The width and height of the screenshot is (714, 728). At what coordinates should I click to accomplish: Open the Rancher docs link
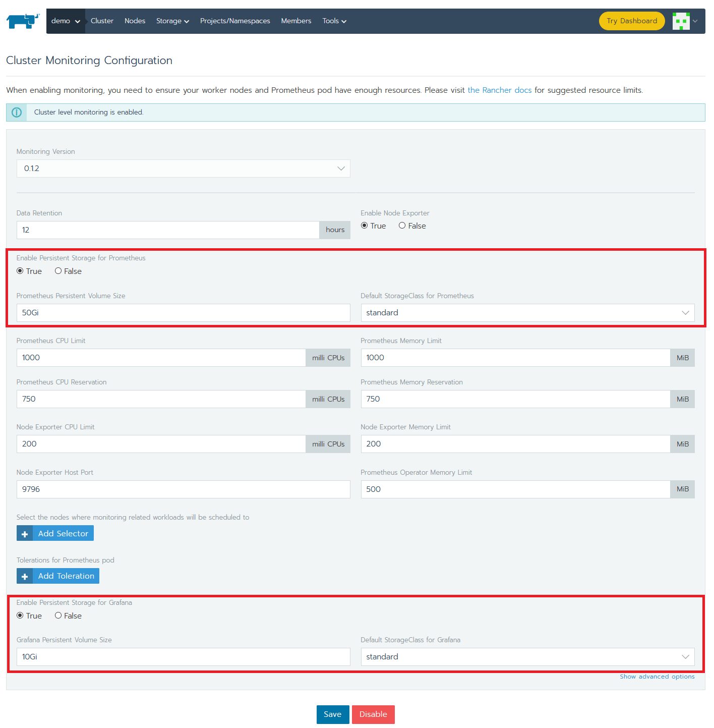click(499, 90)
